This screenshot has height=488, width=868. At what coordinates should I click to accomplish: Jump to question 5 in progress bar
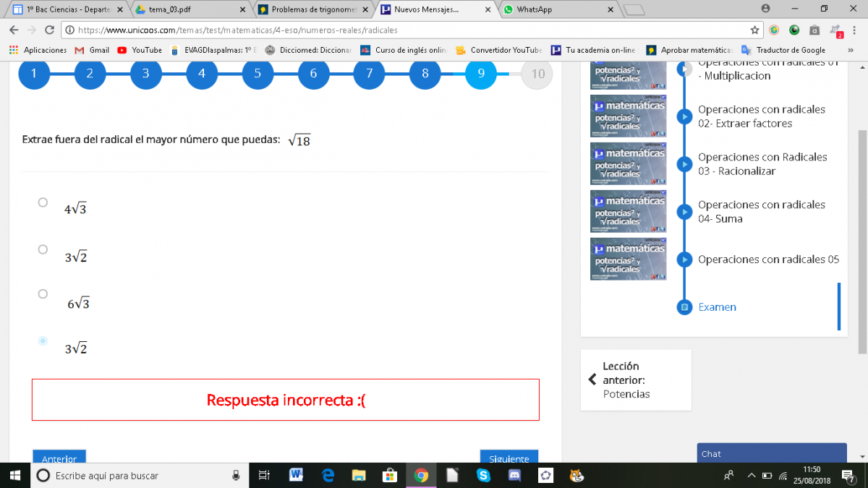[x=258, y=73]
